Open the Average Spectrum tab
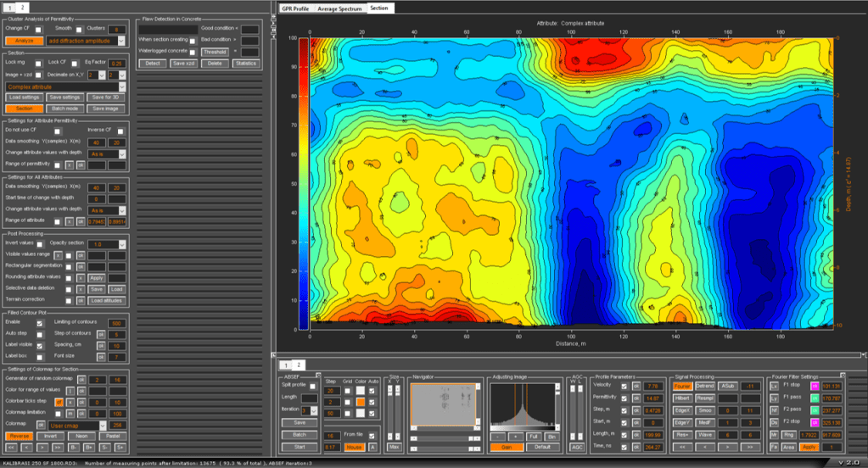Viewport: 868px width, 468px height. click(x=339, y=8)
